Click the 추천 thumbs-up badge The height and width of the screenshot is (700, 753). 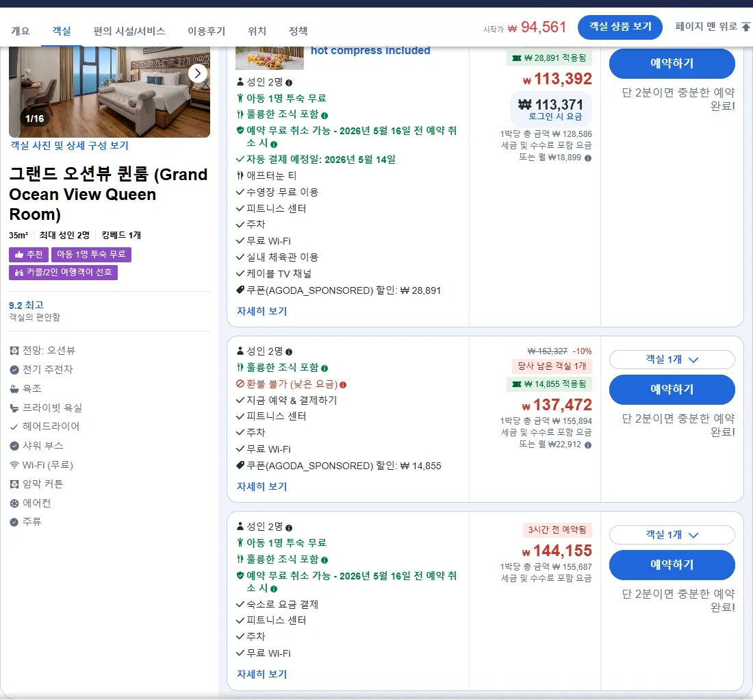[29, 255]
